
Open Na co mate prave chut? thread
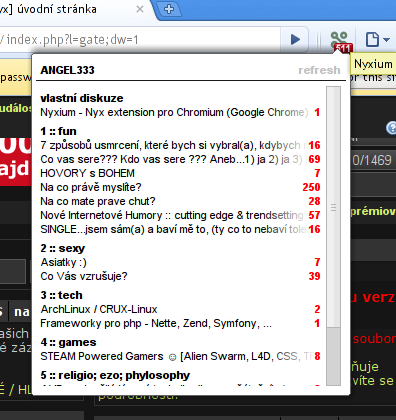pyautogui.click(x=98, y=201)
